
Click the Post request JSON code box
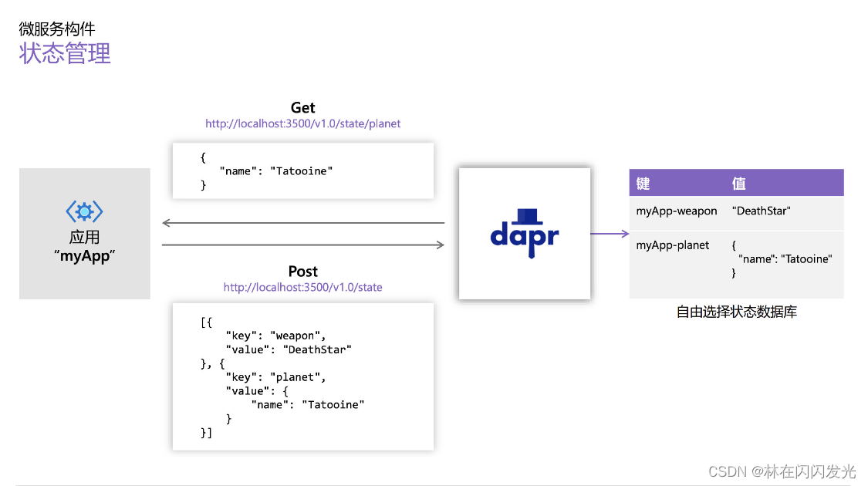click(302, 376)
